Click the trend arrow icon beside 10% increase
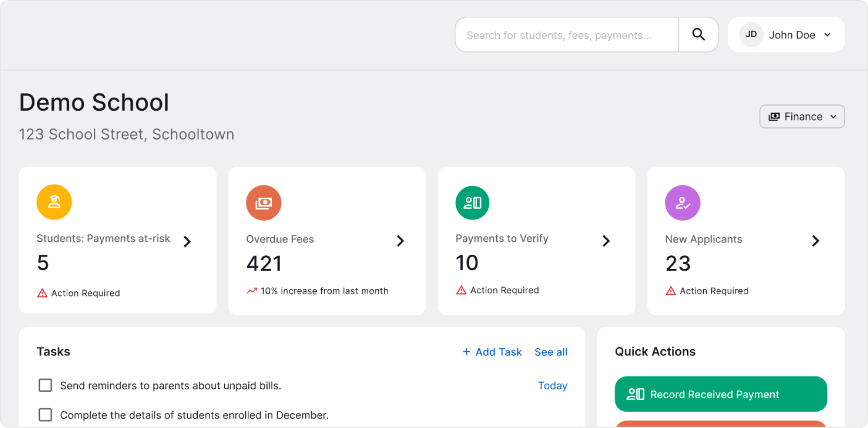Viewport: 868px width, 428px height. [x=252, y=291]
